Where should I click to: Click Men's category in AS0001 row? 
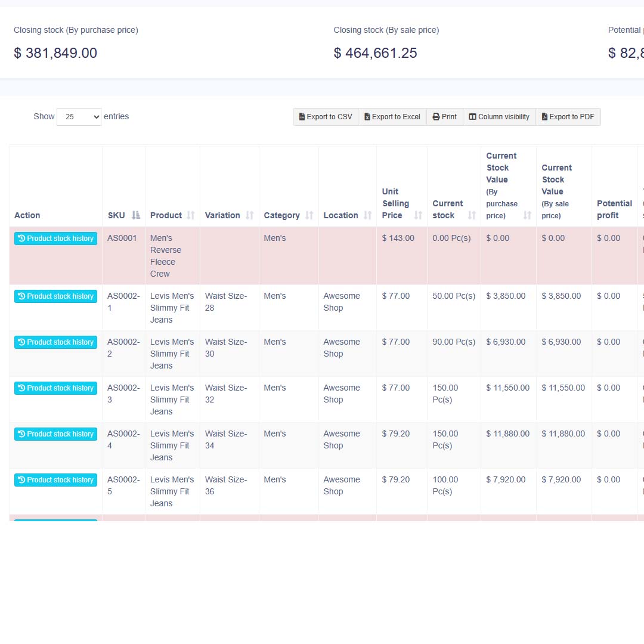(275, 238)
